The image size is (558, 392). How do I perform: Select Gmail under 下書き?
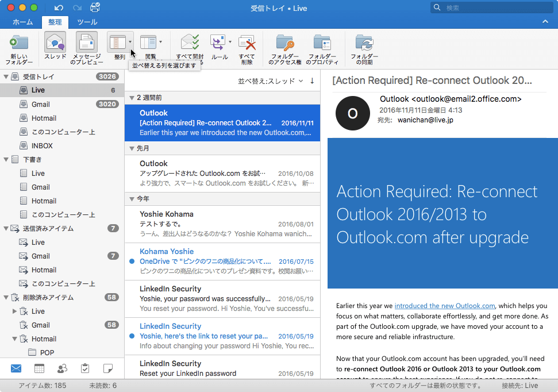(62, 187)
